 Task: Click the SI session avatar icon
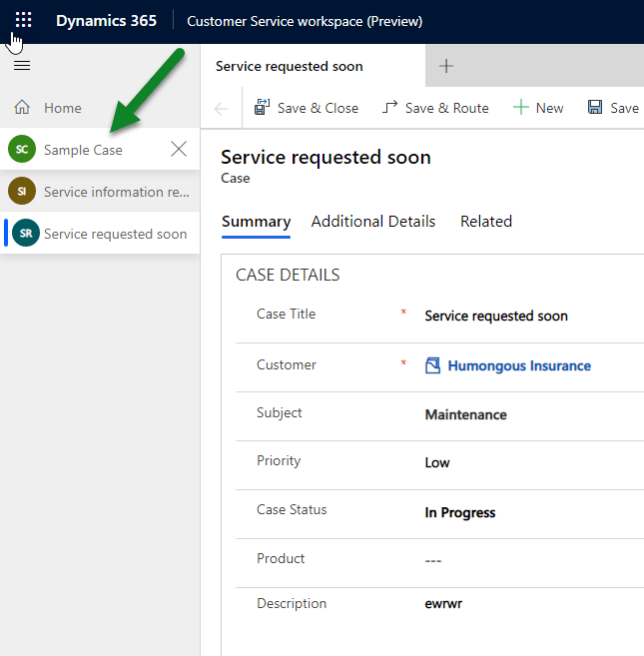click(22, 192)
